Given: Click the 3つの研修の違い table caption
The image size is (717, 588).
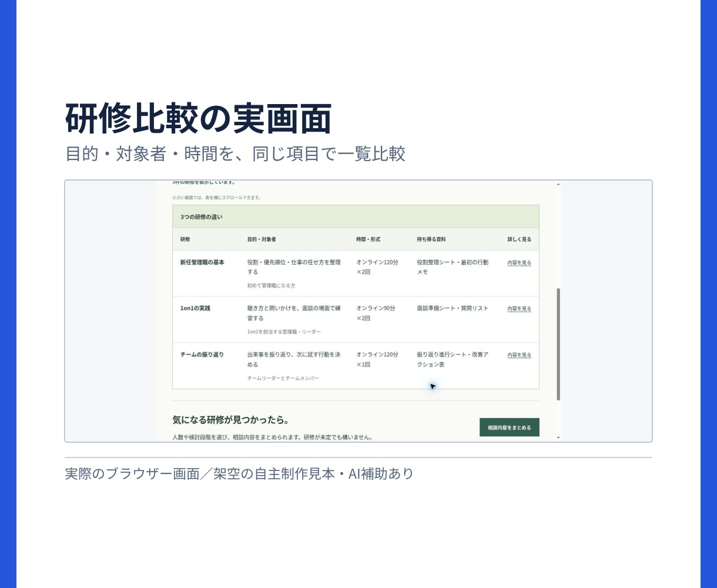Looking at the screenshot, I should [x=356, y=216].
